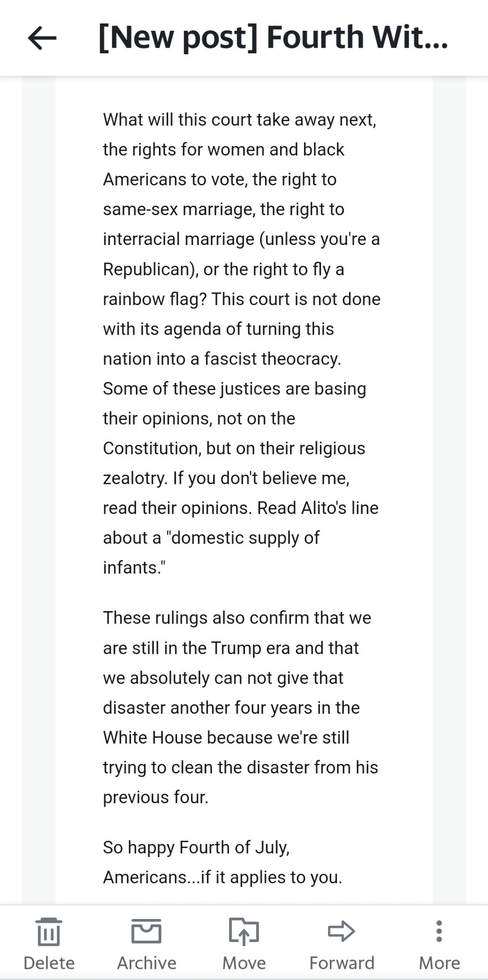Screen dimensions: 488x980
Task: Click the "More" text label
Action: click(439, 963)
